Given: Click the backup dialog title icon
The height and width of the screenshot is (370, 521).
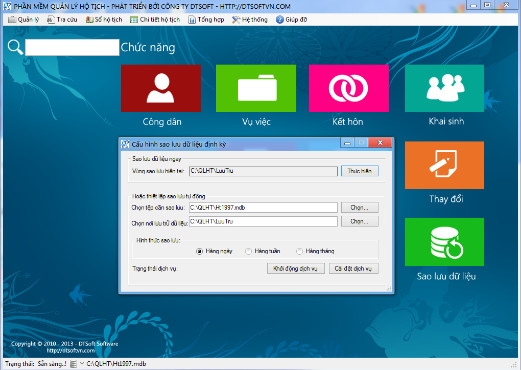Looking at the screenshot, I should tap(125, 144).
